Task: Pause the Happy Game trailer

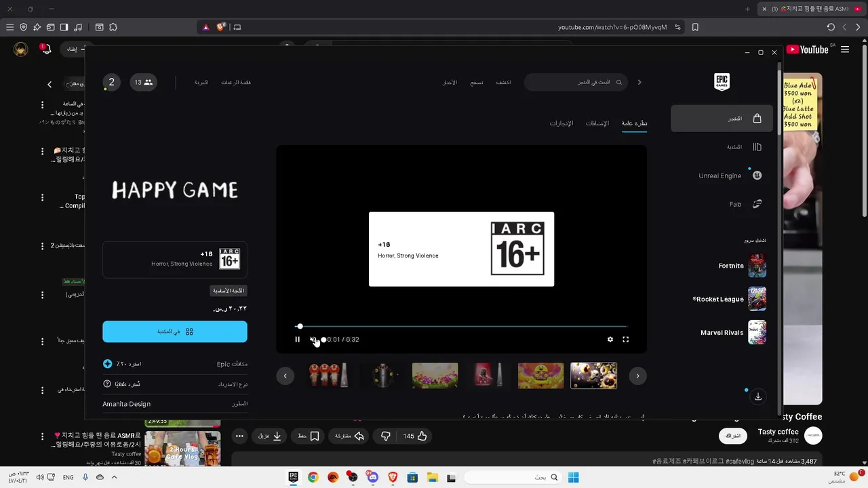Action: coord(297,340)
